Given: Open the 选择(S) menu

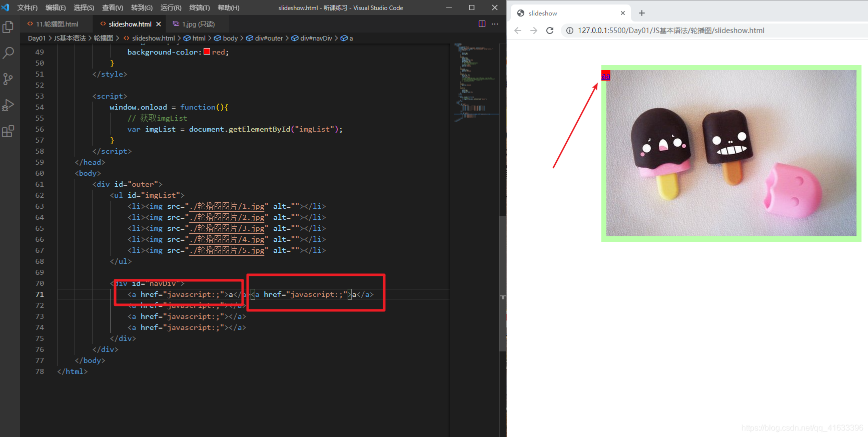Looking at the screenshot, I should pos(84,8).
